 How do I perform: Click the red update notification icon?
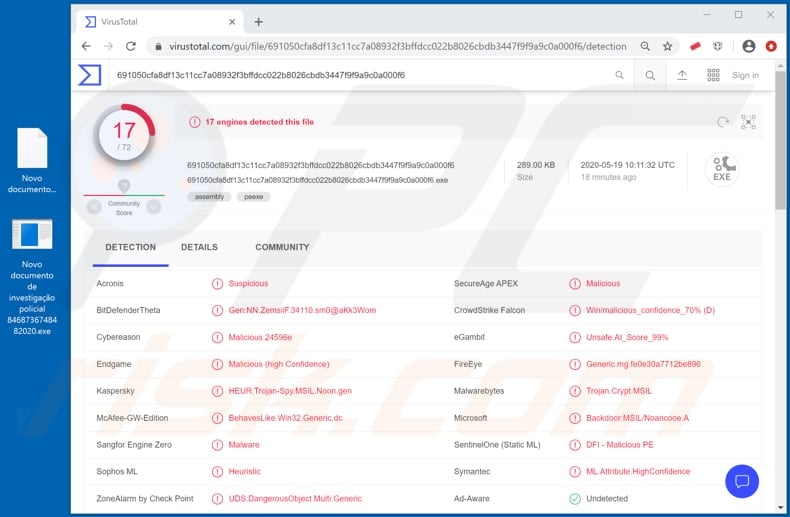tap(771, 46)
